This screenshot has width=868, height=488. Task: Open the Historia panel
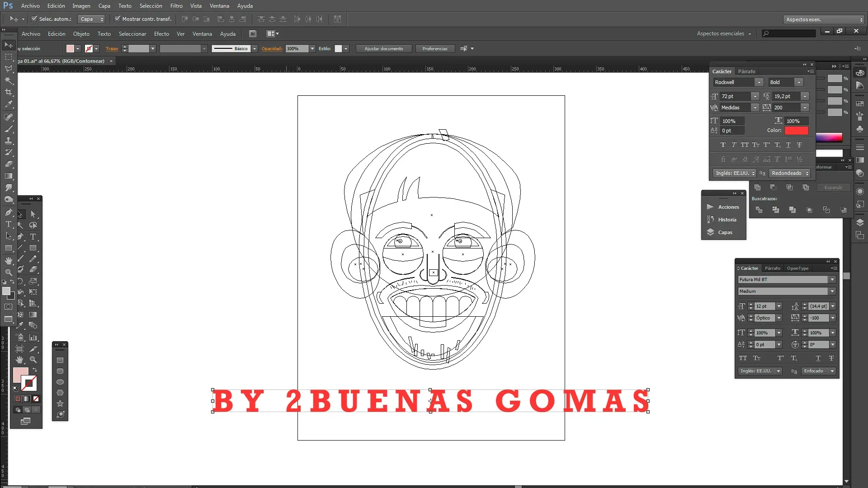point(722,220)
